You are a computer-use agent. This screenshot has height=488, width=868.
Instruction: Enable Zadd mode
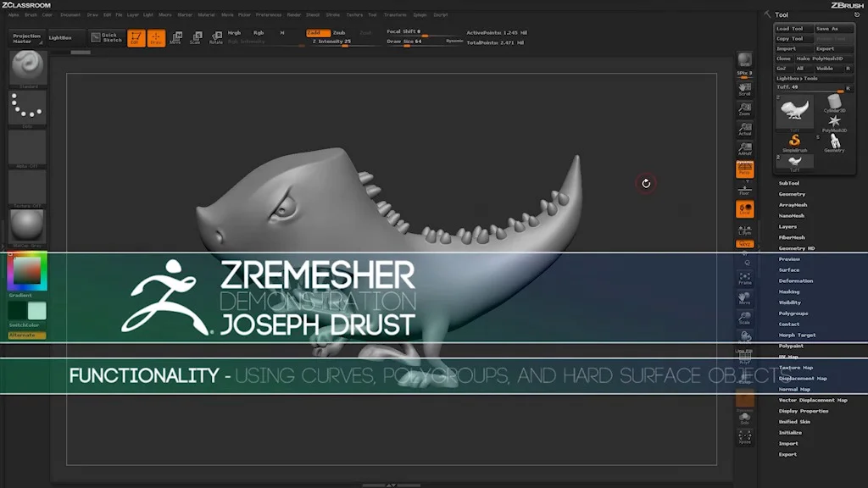tap(318, 33)
